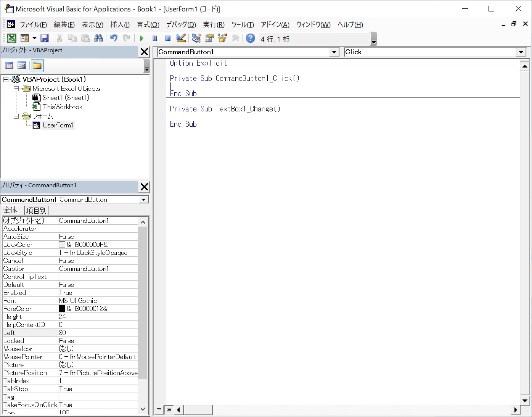532x417 pixels.
Task: Select UserForm1 in the project tree
Action: pyautogui.click(x=59, y=125)
